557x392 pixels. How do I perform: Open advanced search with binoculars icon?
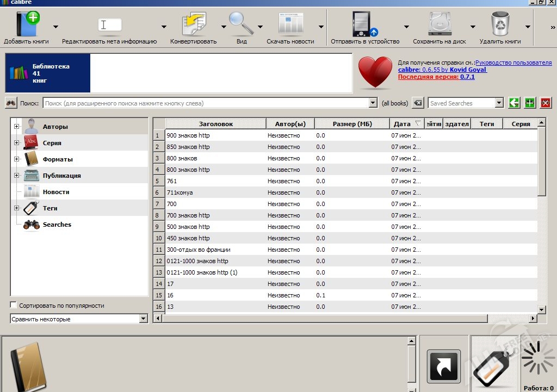(11, 103)
